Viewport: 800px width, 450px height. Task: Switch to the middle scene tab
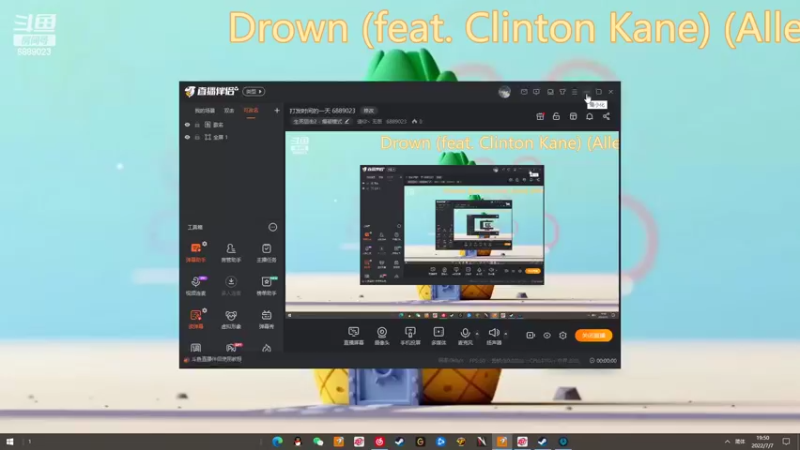click(x=229, y=111)
